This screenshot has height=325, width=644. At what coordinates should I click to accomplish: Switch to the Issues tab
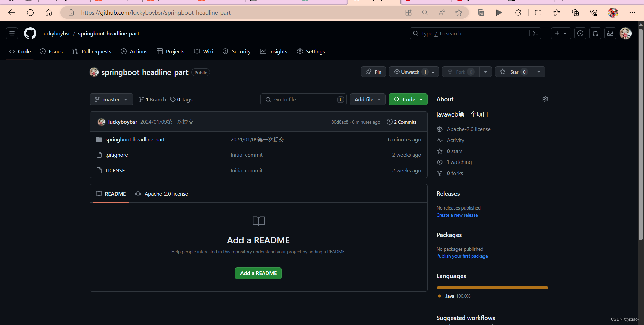(51, 51)
